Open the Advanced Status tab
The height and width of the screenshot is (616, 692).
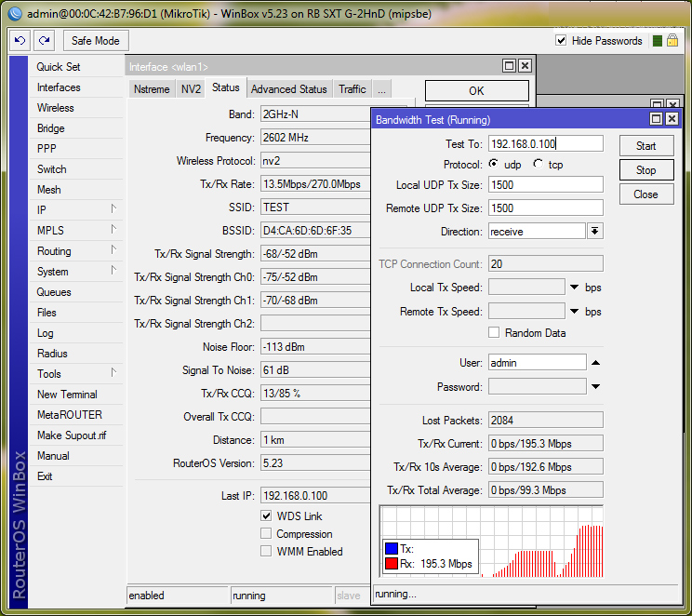pyautogui.click(x=288, y=89)
